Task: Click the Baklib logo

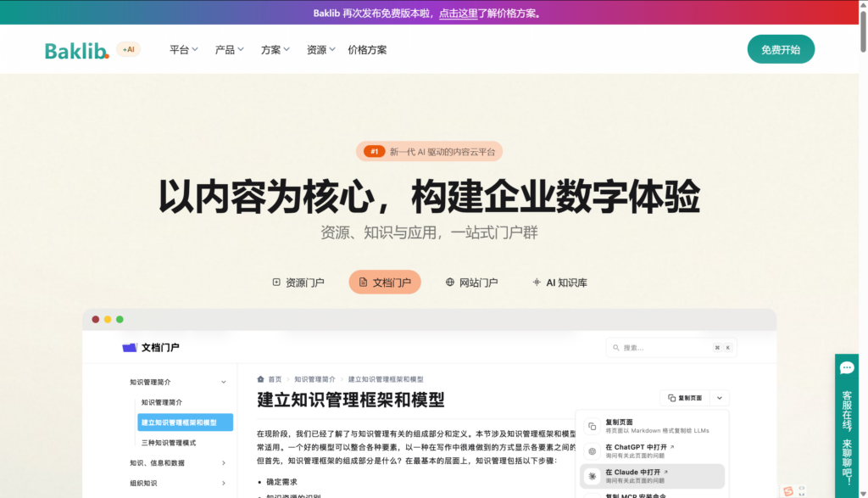Action: coord(76,50)
